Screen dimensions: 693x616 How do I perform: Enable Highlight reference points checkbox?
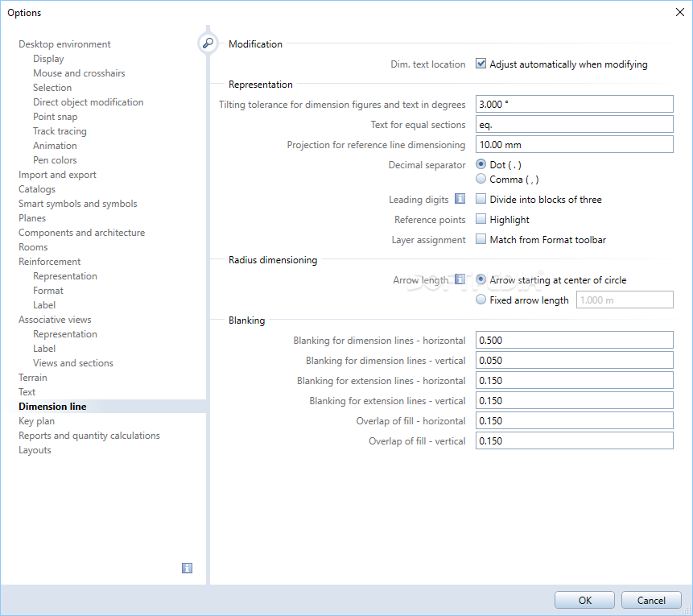[x=481, y=219]
